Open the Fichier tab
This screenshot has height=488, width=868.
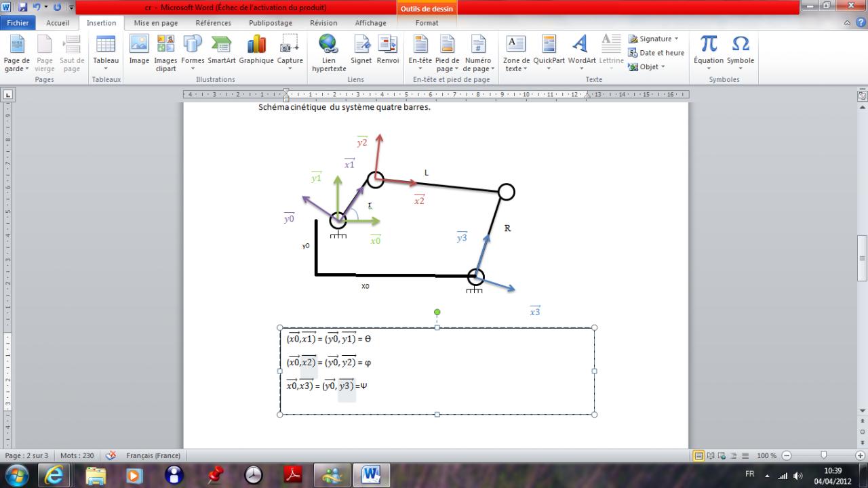[x=18, y=23]
